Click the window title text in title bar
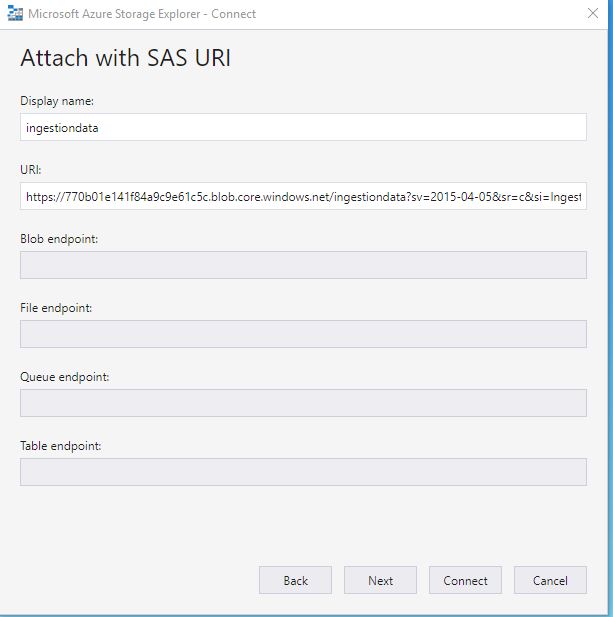Image resolution: width=613 pixels, height=617 pixels. click(142, 14)
